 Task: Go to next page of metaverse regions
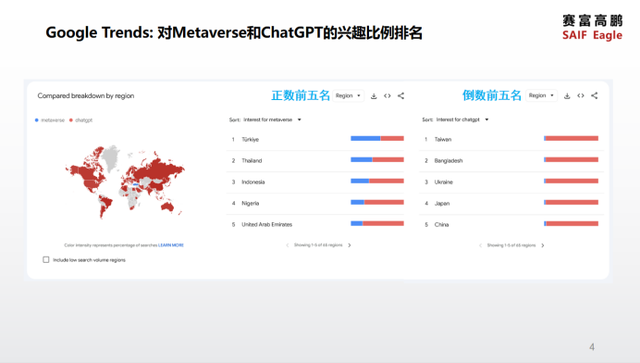coord(349,245)
